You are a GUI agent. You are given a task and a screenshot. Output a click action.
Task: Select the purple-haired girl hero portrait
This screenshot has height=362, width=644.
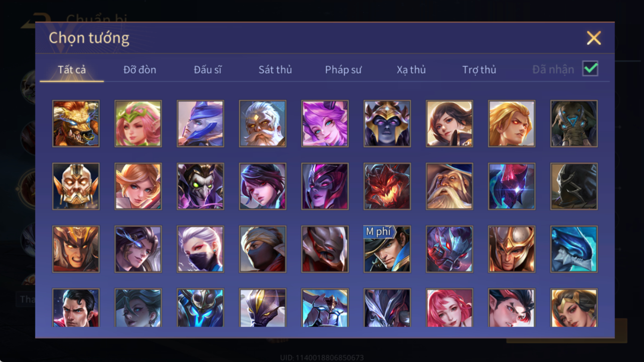[x=325, y=124]
